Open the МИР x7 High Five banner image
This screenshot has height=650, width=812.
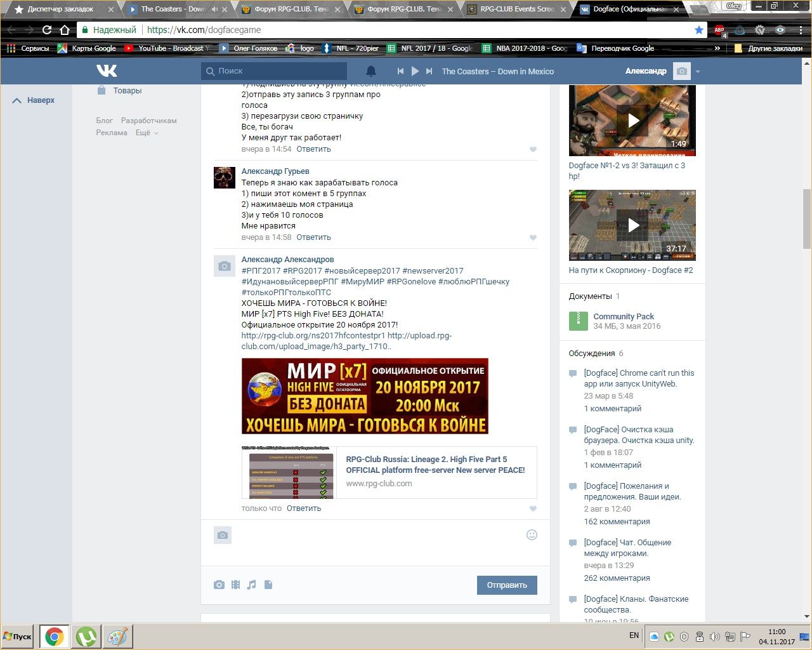(365, 396)
